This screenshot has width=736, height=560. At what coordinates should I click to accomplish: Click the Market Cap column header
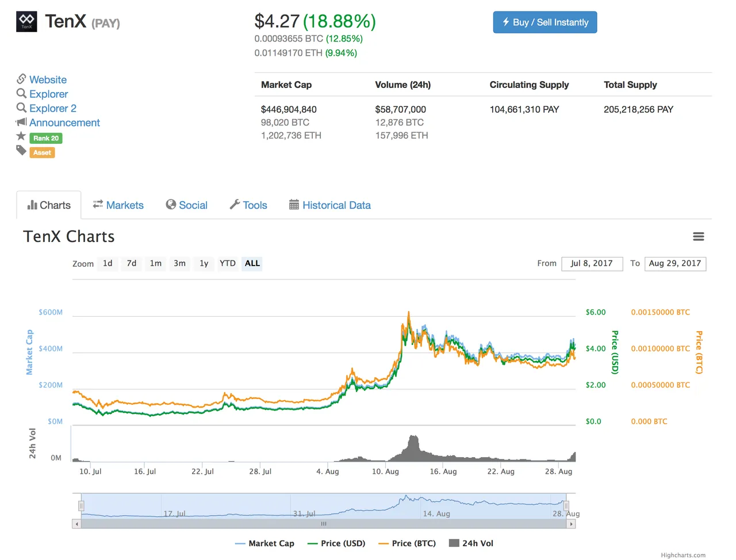click(x=286, y=85)
